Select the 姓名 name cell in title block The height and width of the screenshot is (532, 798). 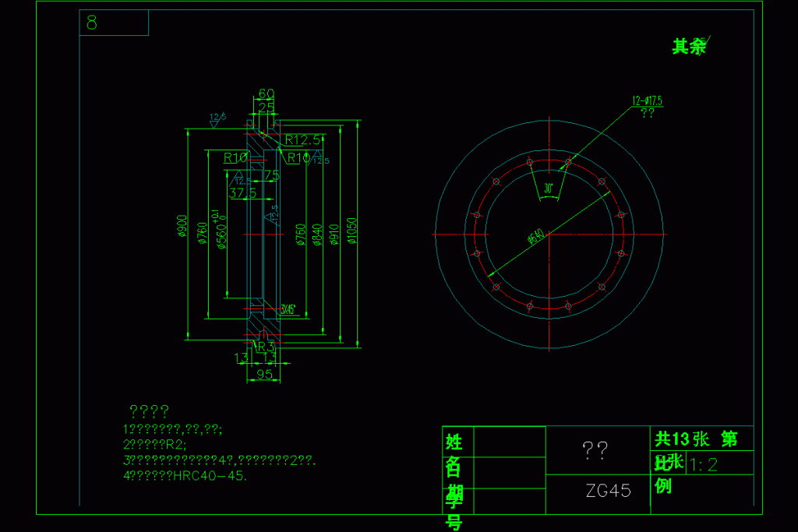point(454,456)
